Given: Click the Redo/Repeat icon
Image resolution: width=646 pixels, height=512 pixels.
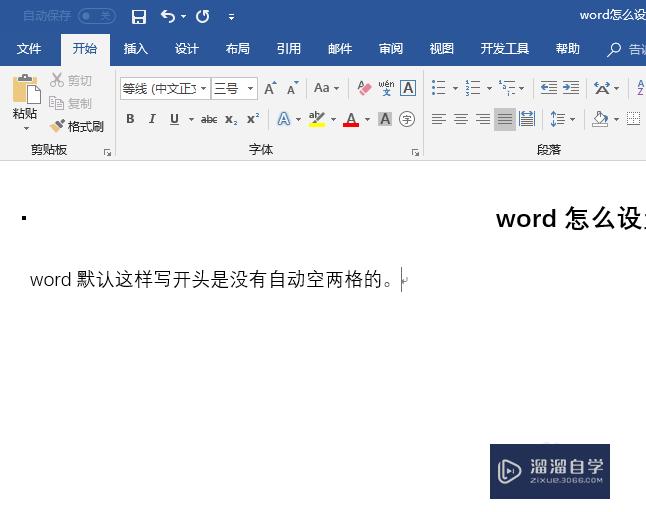Looking at the screenshot, I should pyautogui.click(x=202, y=17).
